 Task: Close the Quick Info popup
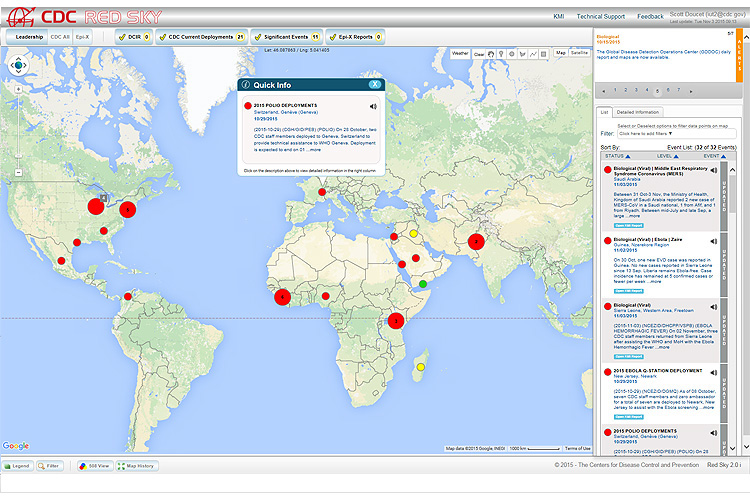375,85
